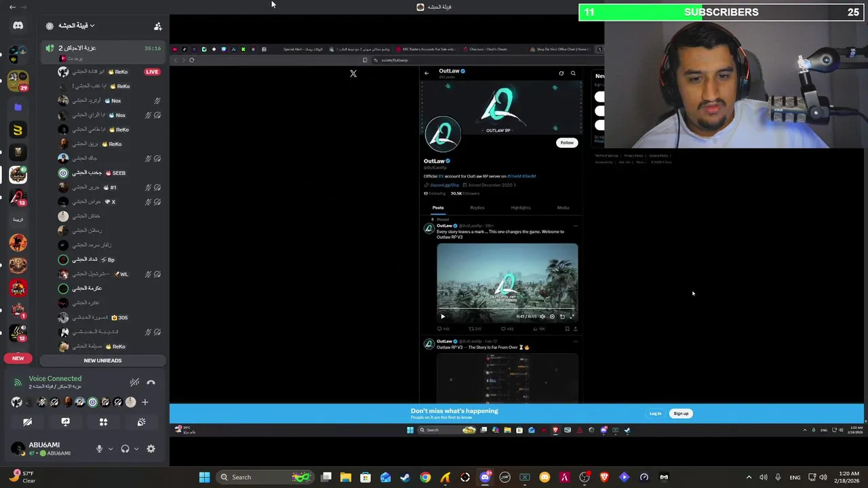Open Windows Start menu
The image size is (868, 488).
(x=204, y=477)
